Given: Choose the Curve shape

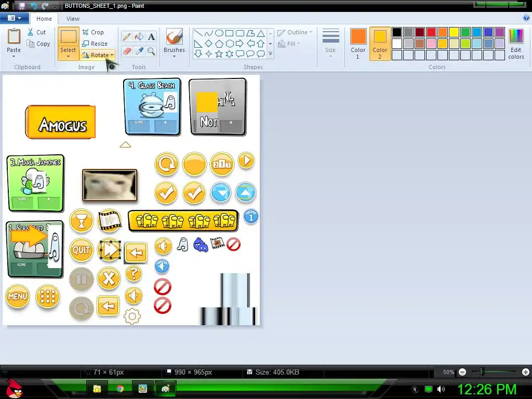Looking at the screenshot, I should 209,33.
